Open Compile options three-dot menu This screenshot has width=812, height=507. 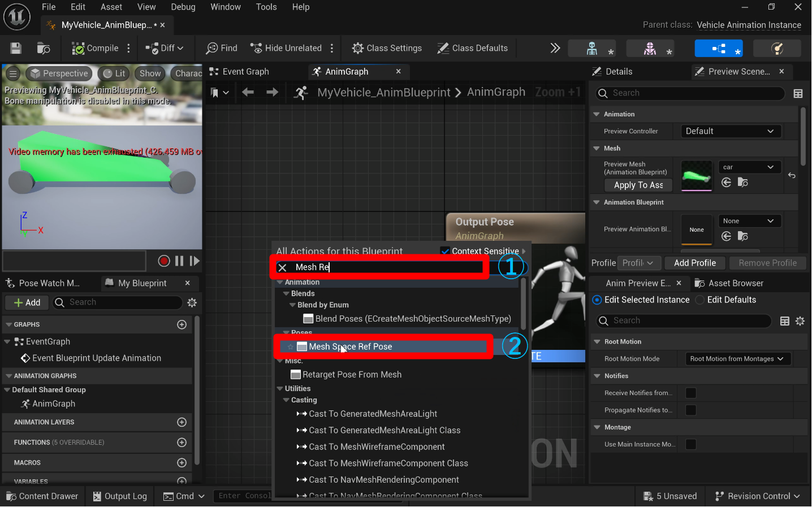(x=129, y=48)
